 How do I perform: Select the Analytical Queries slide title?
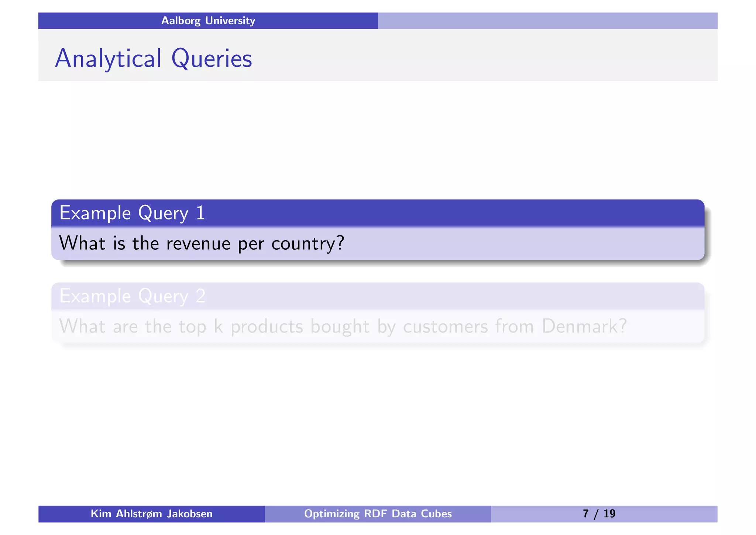click(154, 59)
